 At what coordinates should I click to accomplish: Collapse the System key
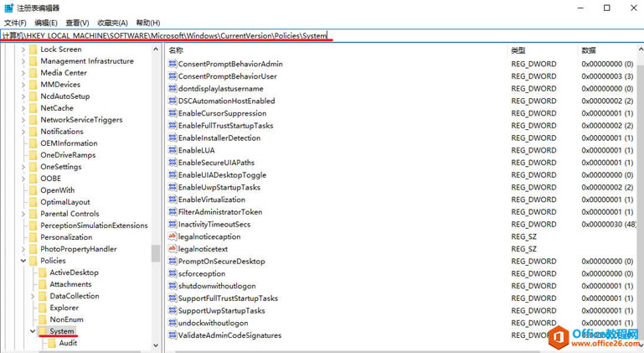pos(33,331)
